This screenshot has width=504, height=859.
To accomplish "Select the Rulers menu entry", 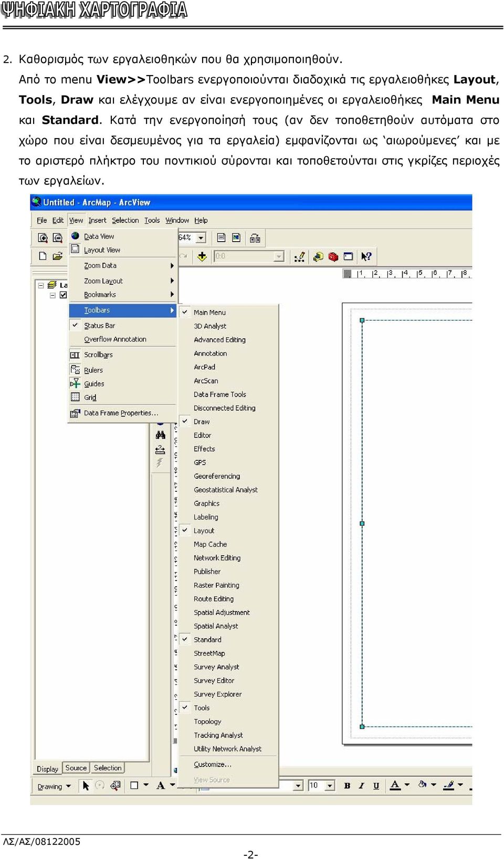I will [x=122, y=370].
